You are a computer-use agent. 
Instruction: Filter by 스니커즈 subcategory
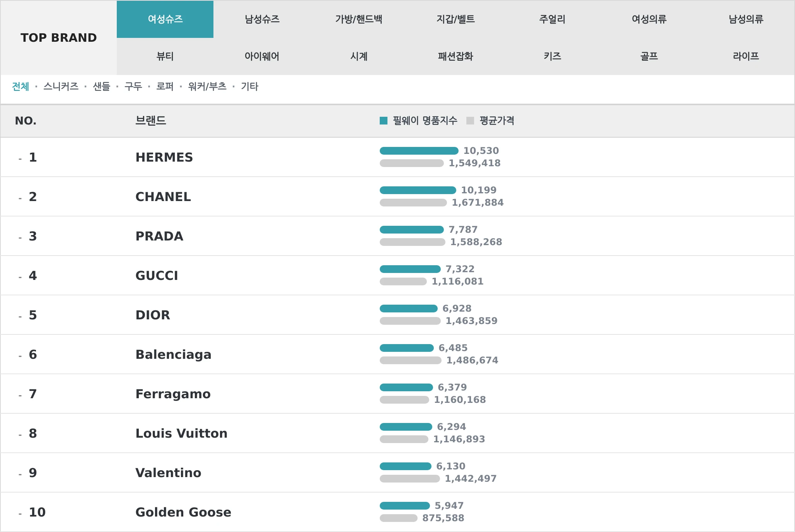tap(61, 86)
